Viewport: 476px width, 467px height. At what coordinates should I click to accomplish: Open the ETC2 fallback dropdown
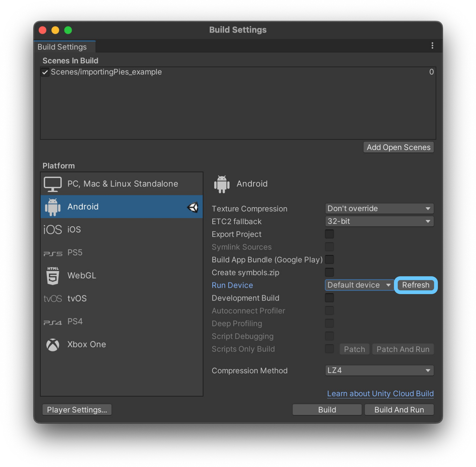point(379,221)
